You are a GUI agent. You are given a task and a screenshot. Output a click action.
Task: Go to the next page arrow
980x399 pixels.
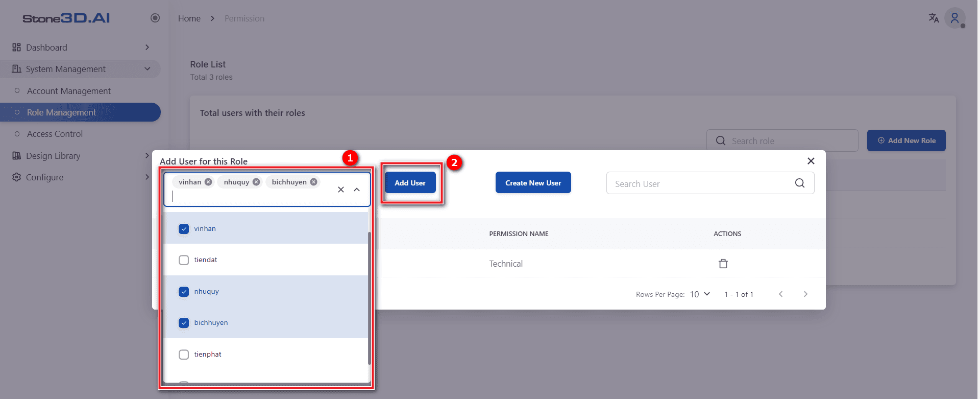pos(805,294)
